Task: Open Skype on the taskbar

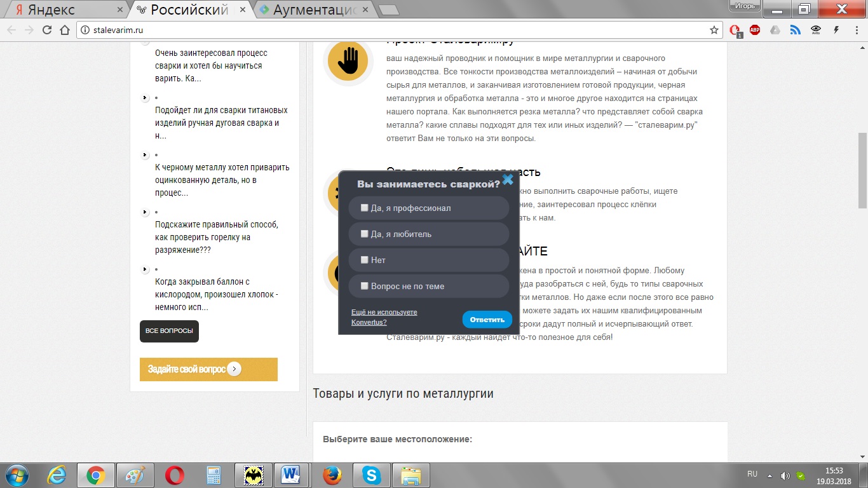Action: (372, 475)
